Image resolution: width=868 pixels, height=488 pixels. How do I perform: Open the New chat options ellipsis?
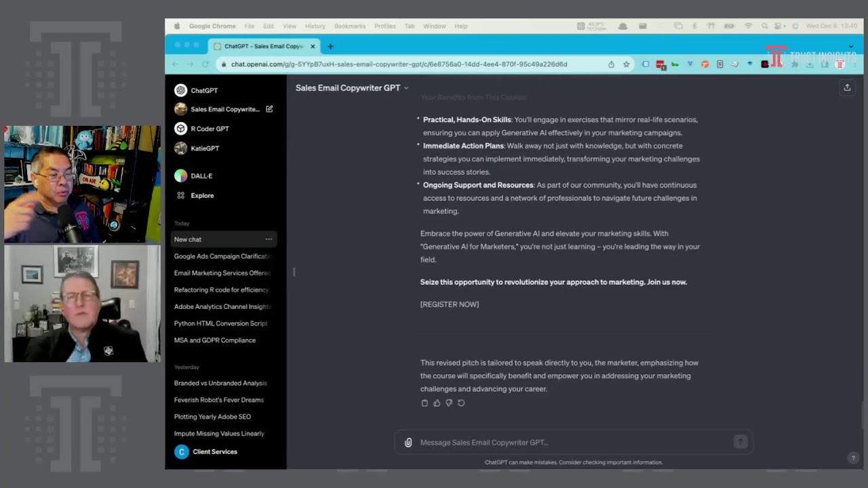point(269,239)
